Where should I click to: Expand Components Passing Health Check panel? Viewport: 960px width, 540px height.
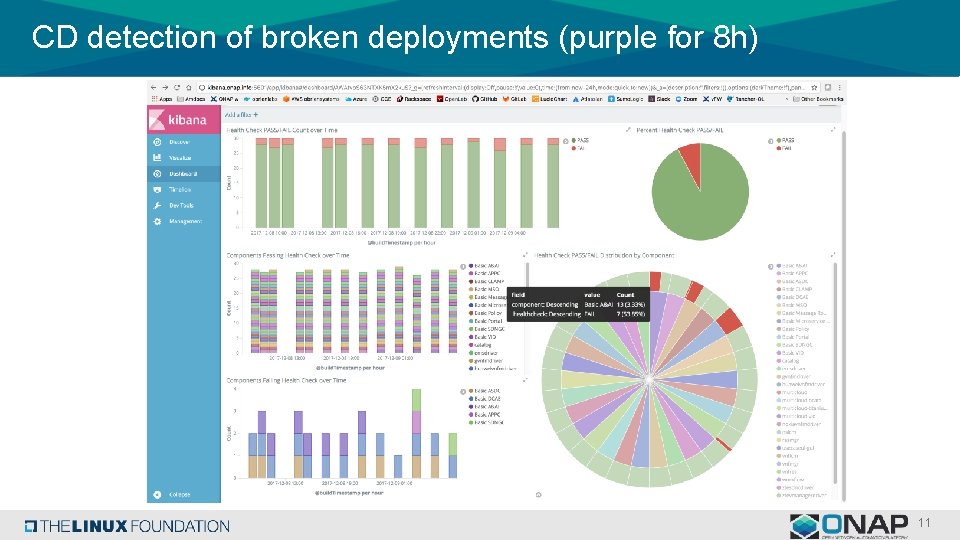(525, 255)
